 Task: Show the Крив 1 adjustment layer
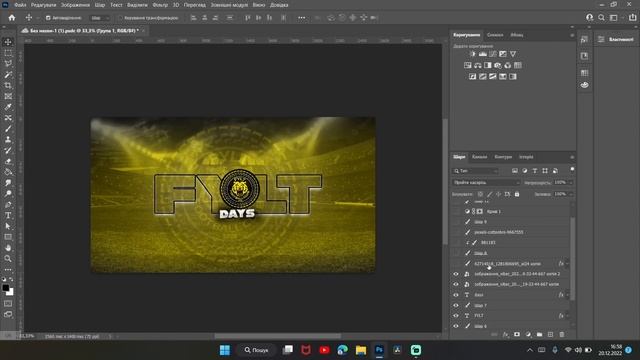(456, 211)
